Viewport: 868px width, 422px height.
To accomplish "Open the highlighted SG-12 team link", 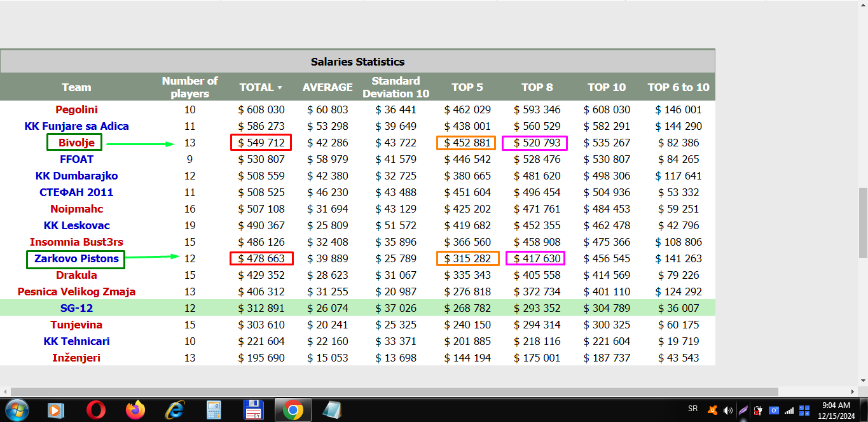I will click(x=76, y=308).
